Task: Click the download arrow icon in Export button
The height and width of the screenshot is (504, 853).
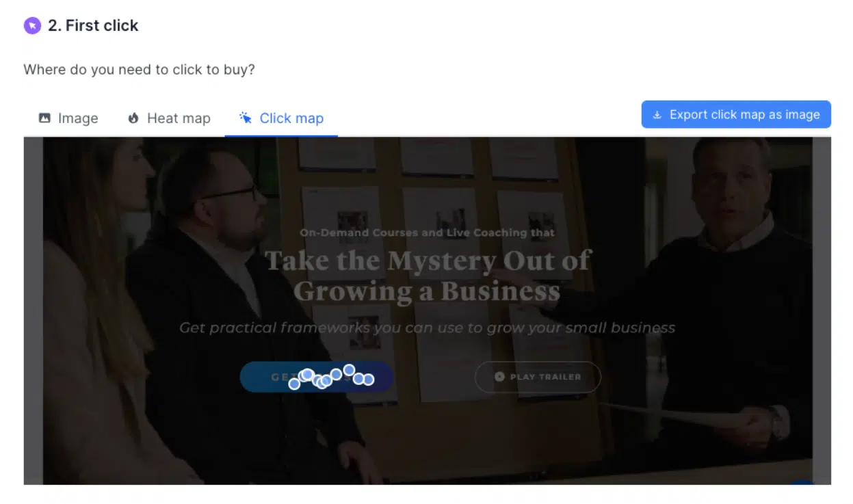Action: [x=657, y=115]
